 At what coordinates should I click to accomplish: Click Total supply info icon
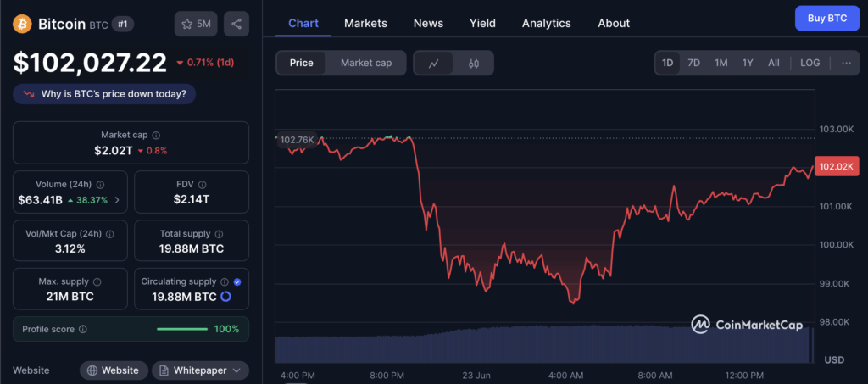click(x=220, y=234)
